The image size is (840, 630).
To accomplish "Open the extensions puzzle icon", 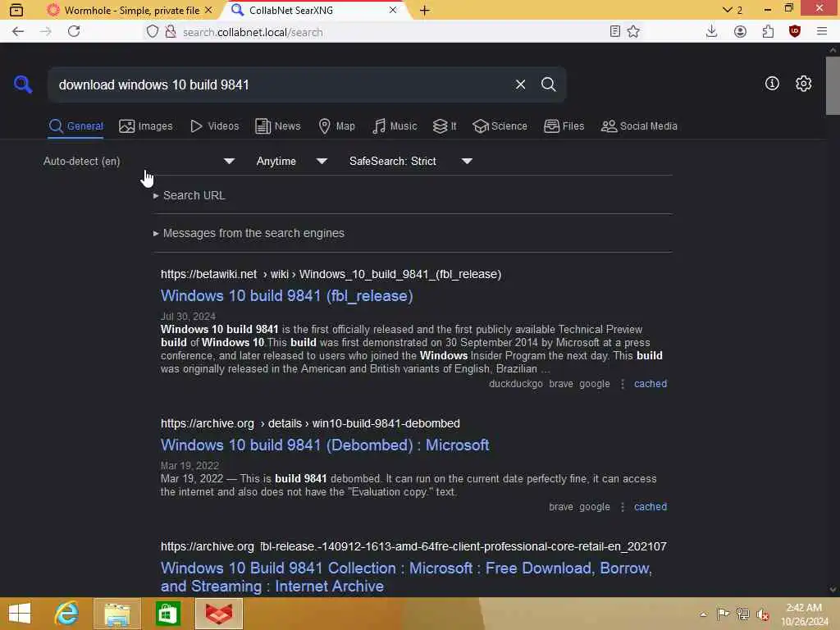I will tap(768, 32).
